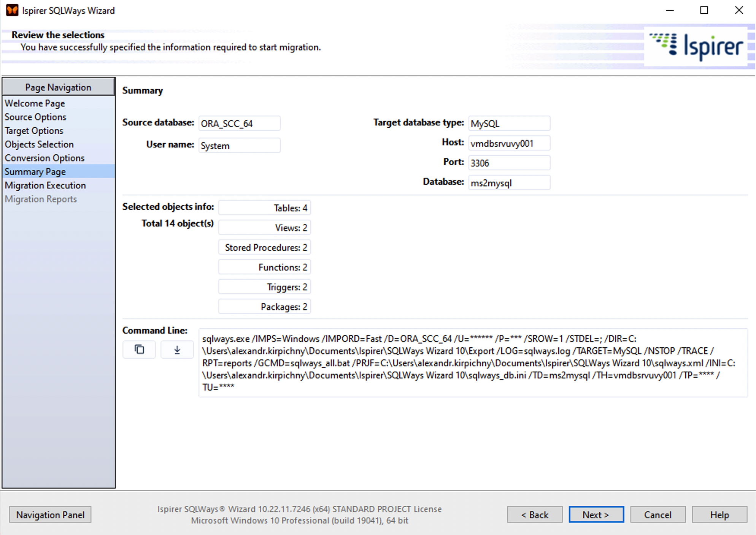This screenshot has width=756, height=535.
Task: Copy the command line to clipboard
Action: tap(139, 349)
